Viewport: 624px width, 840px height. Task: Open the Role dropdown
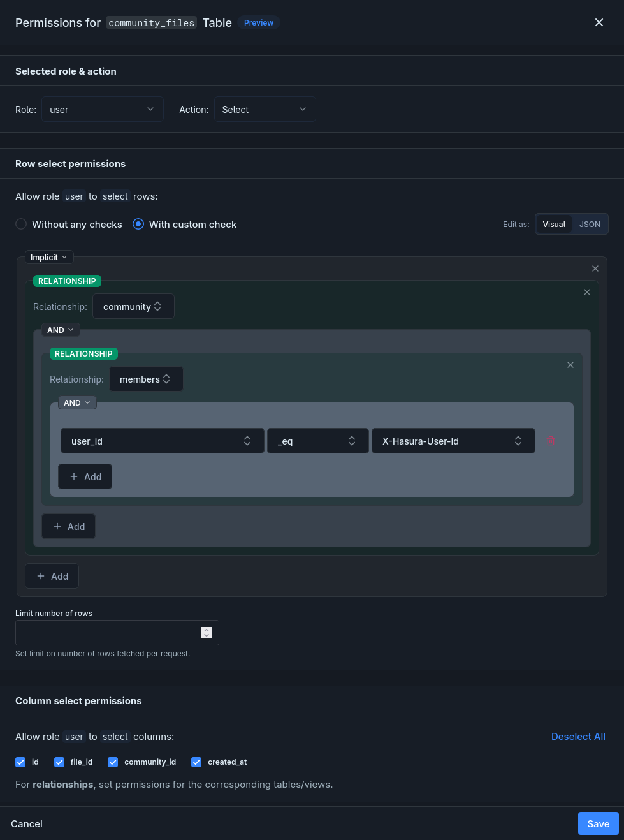pos(103,109)
